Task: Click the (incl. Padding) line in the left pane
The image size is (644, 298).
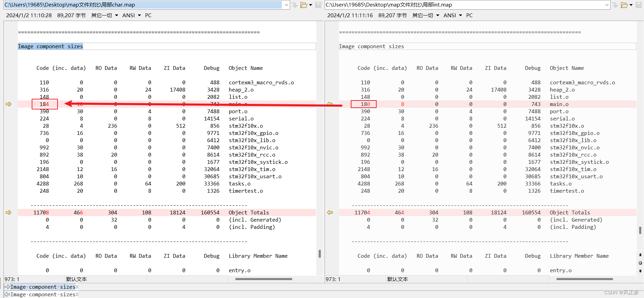Action: click(252, 227)
